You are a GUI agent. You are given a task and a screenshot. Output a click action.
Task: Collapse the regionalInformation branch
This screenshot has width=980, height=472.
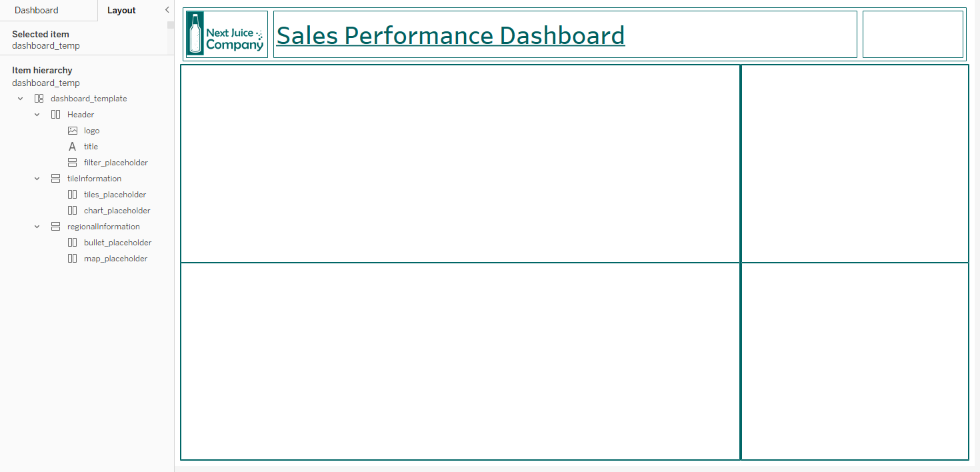click(37, 226)
